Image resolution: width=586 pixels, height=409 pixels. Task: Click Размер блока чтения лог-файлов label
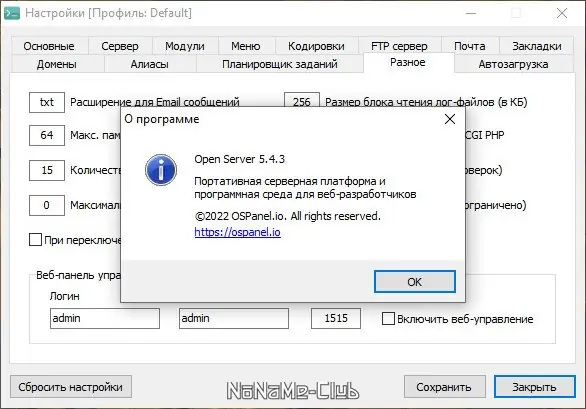(x=426, y=102)
